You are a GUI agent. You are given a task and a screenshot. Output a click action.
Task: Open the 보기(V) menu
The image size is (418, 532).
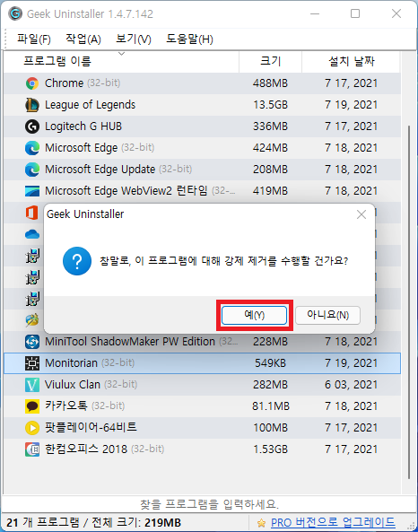click(134, 39)
